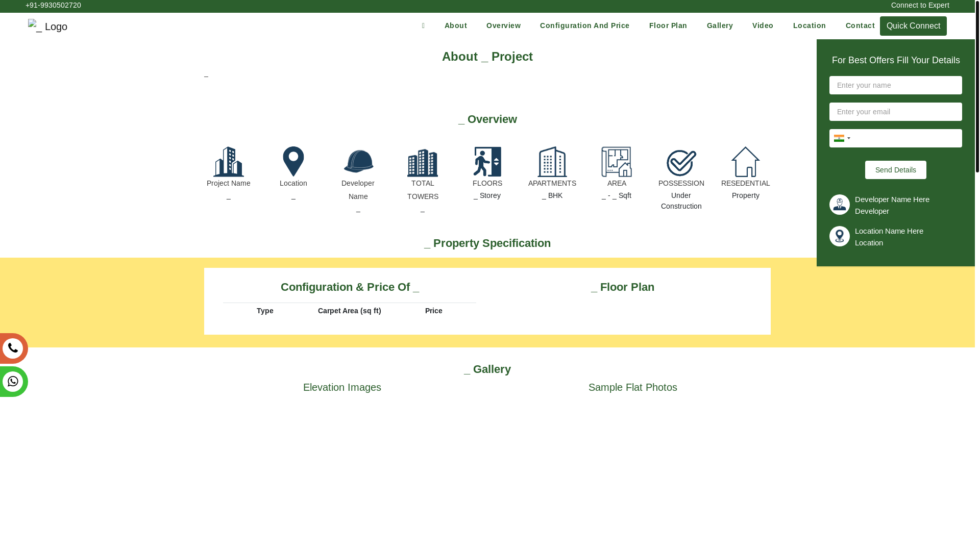Go to Overview in navigation
The width and height of the screenshot is (980, 551).
(x=504, y=26)
